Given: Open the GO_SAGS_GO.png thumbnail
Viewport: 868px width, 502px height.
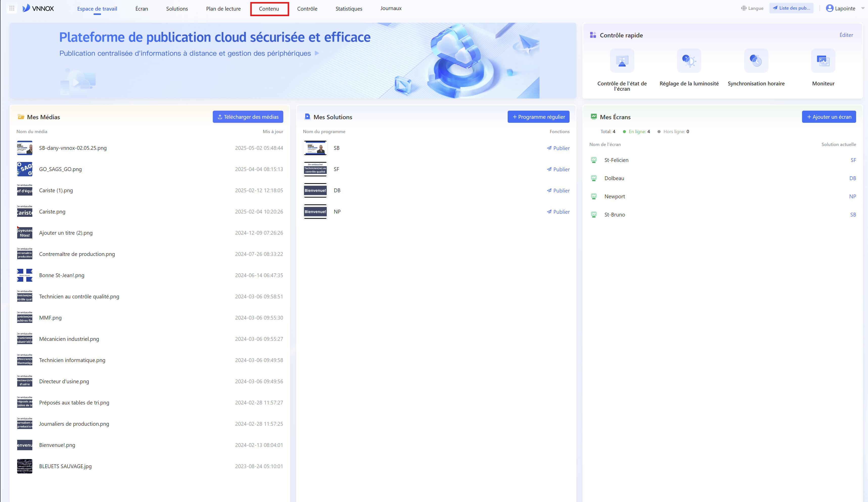Looking at the screenshot, I should (25, 169).
